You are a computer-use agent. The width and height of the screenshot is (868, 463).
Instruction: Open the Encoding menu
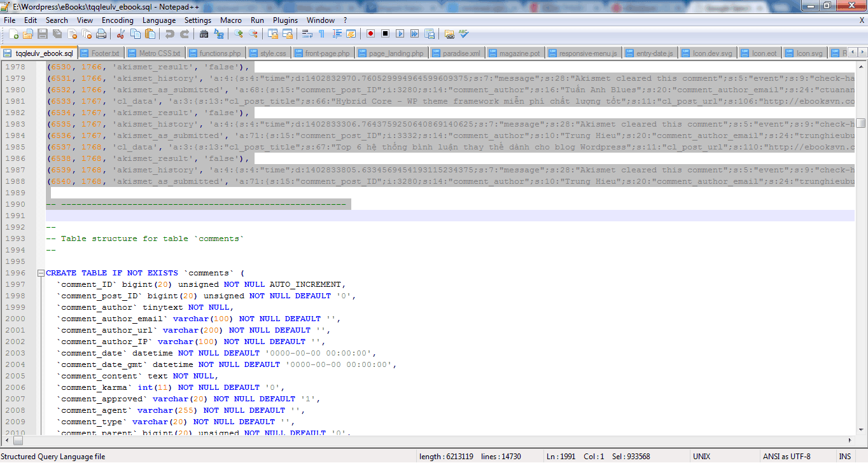coord(118,20)
